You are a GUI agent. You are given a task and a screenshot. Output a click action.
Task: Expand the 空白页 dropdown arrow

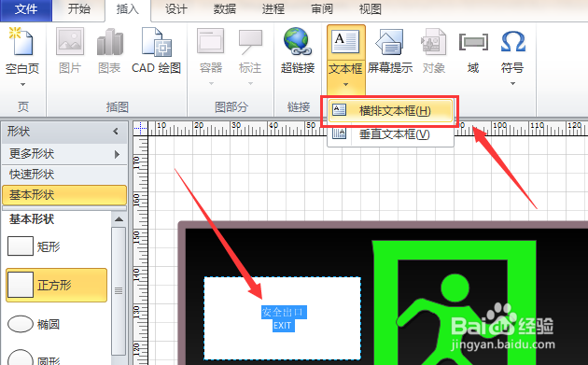22,84
